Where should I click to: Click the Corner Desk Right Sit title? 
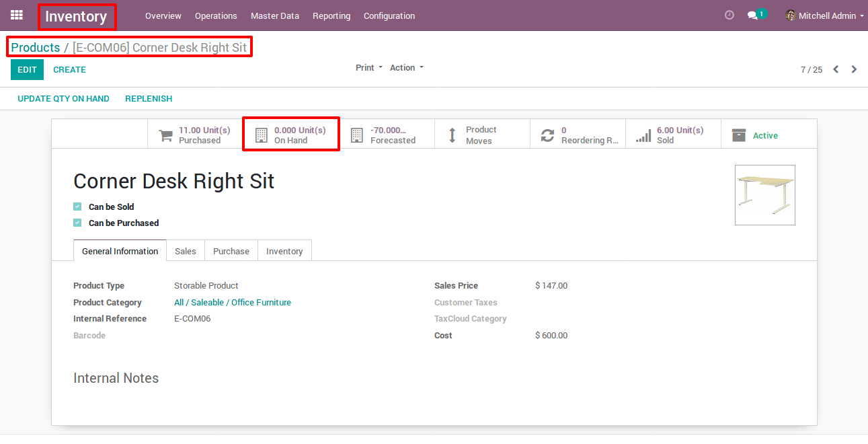(x=174, y=181)
